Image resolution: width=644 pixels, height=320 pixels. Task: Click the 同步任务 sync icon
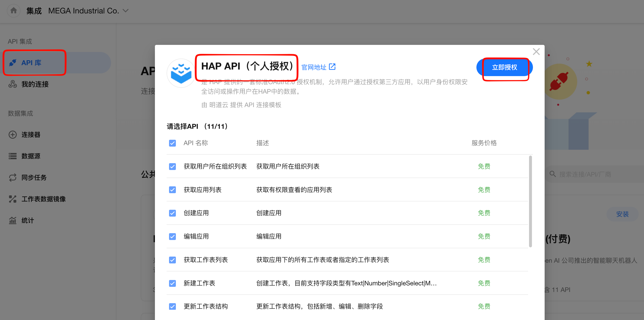tap(12, 178)
